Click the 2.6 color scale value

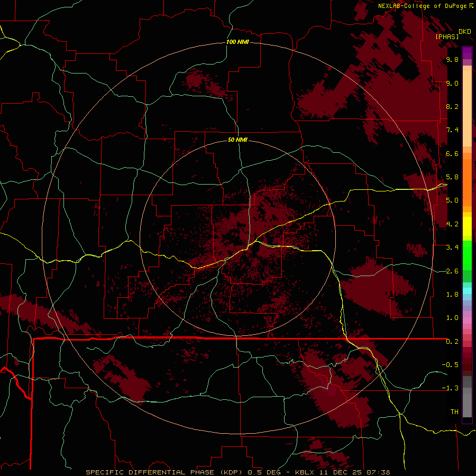pos(452,271)
